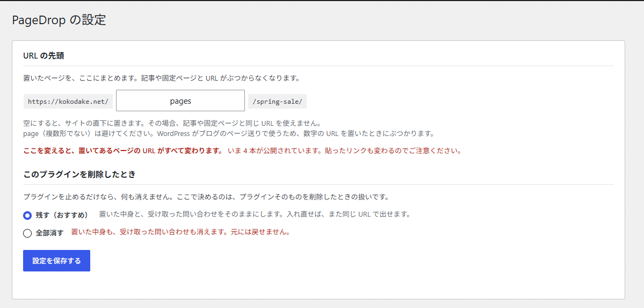Click the red warning ここを変えると text

(x=123, y=150)
